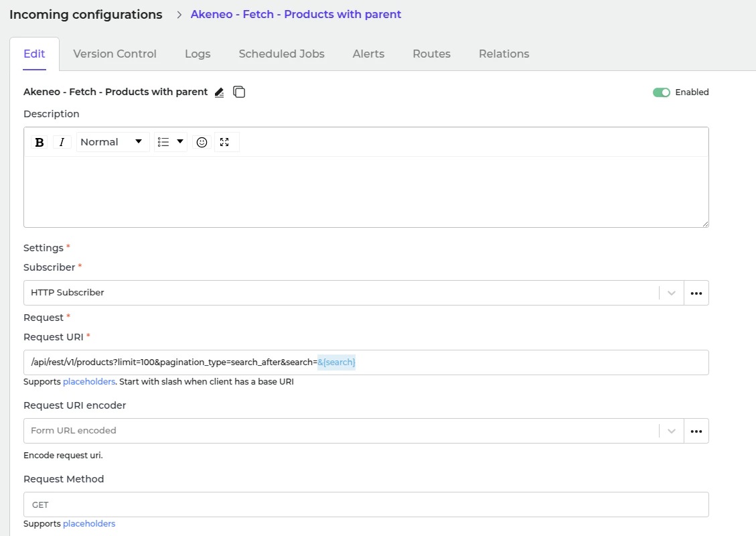
Task: Click the Request Method GET field
Action: (366, 505)
